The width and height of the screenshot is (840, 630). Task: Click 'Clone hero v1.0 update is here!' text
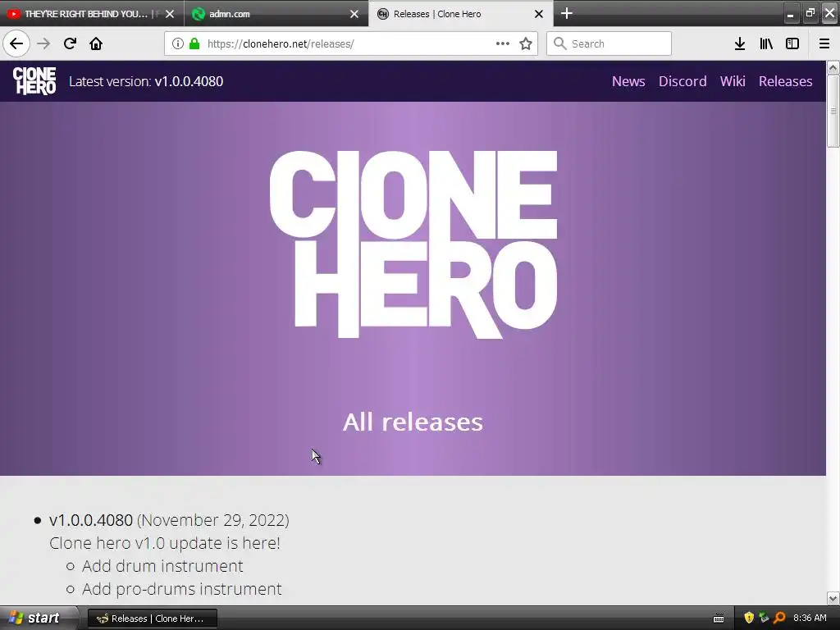pos(164,543)
